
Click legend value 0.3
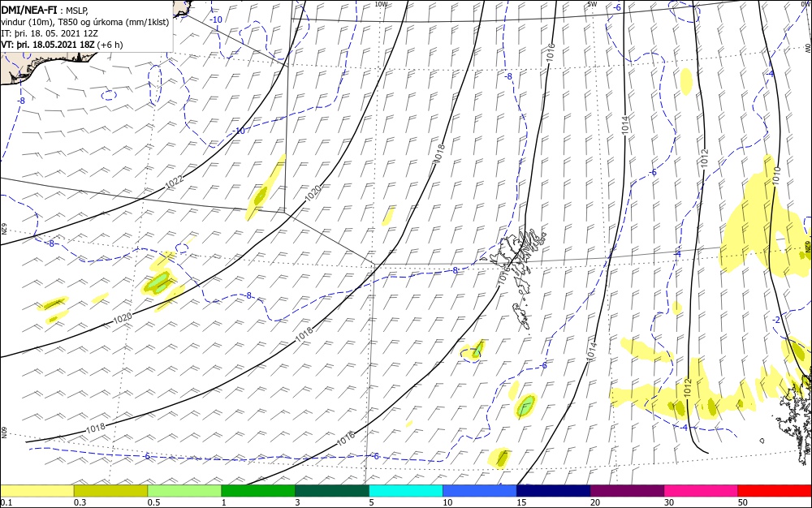click(x=80, y=502)
